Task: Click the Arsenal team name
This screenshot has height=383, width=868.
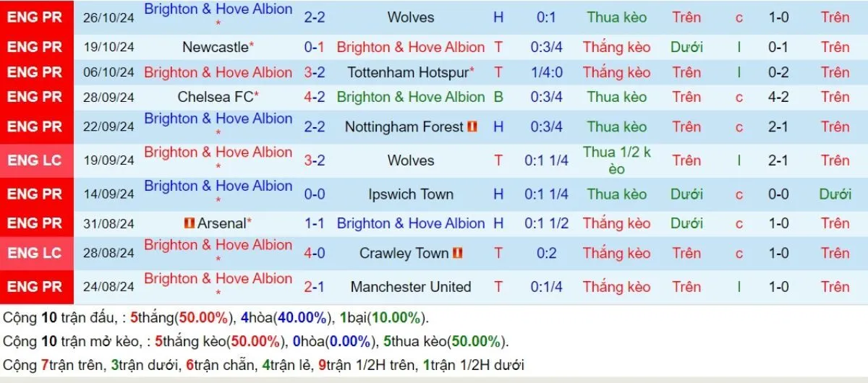Action: 221,224
